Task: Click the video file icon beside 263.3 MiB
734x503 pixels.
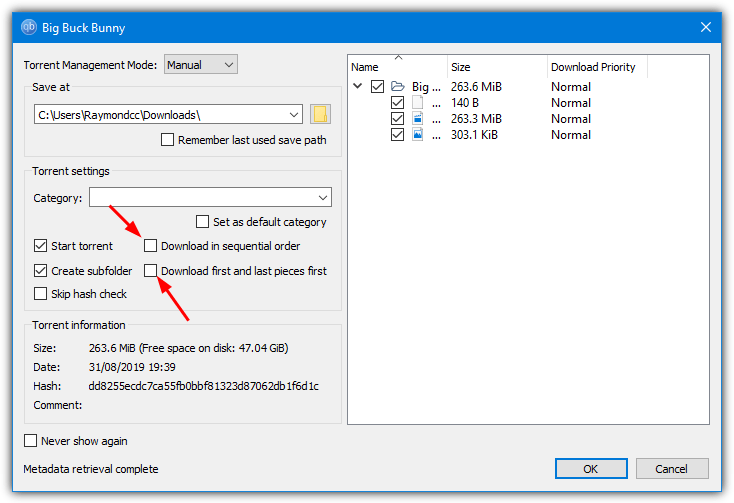Action: [x=418, y=118]
